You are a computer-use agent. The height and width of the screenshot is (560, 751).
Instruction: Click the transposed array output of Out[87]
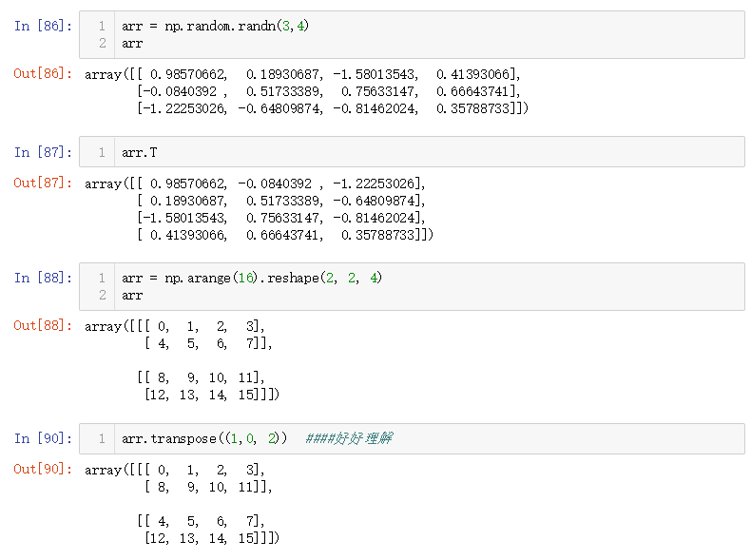click(x=259, y=209)
